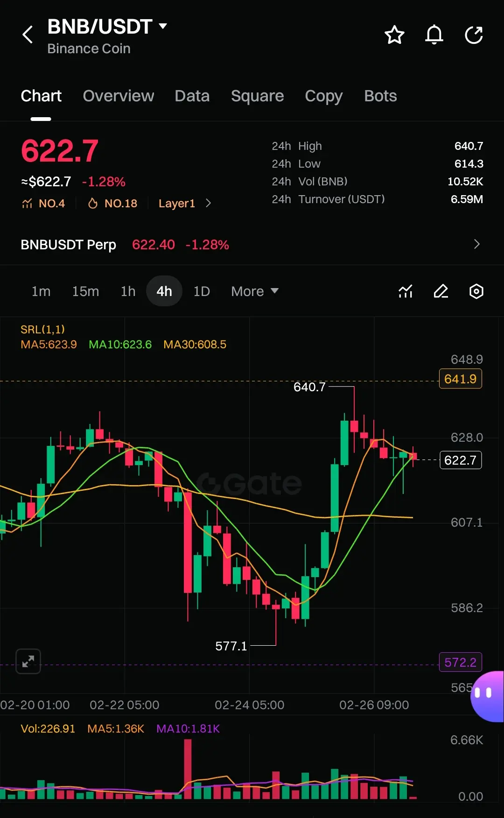Image resolution: width=504 pixels, height=818 pixels.
Task: Tap the MA30:608.5 indicator value
Action: pos(195,345)
